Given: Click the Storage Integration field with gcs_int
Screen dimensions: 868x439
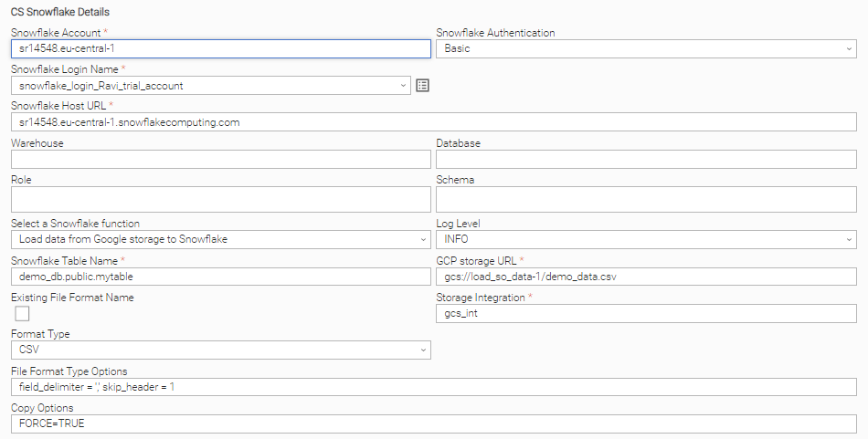Looking at the screenshot, I should [646, 313].
